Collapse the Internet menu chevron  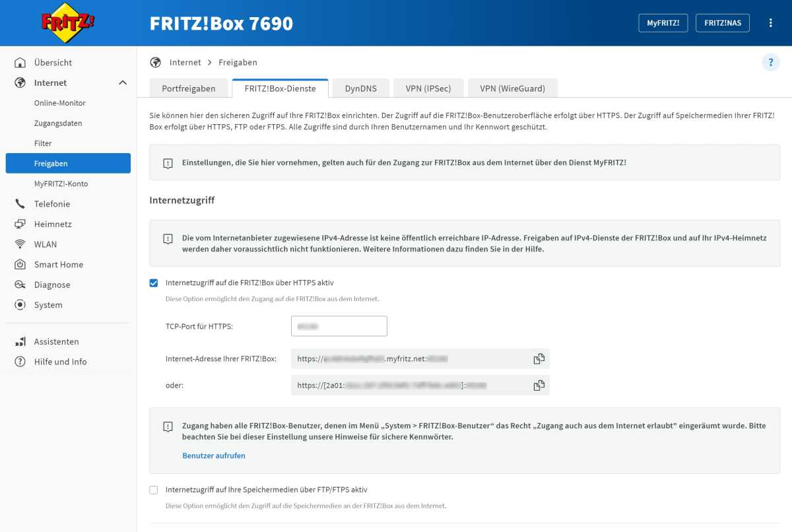pos(123,83)
